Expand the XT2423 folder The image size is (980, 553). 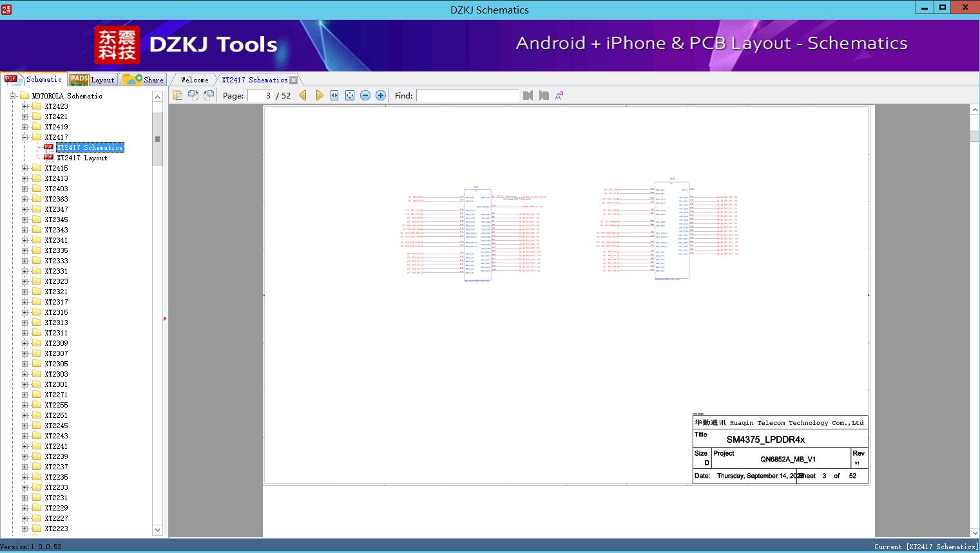pyautogui.click(x=24, y=106)
